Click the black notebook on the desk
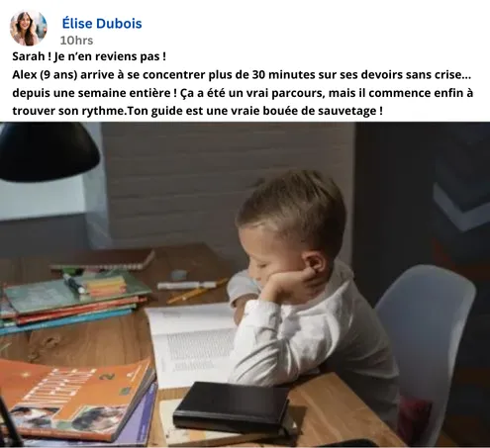Image resolution: width=490 pixels, height=448 pixels. point(231,406)
